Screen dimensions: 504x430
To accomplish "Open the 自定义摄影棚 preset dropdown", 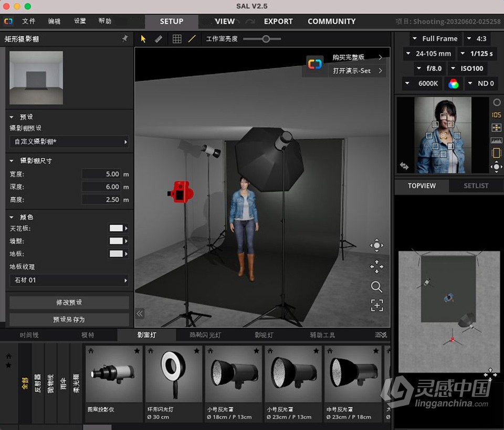I will click(68, 142).
